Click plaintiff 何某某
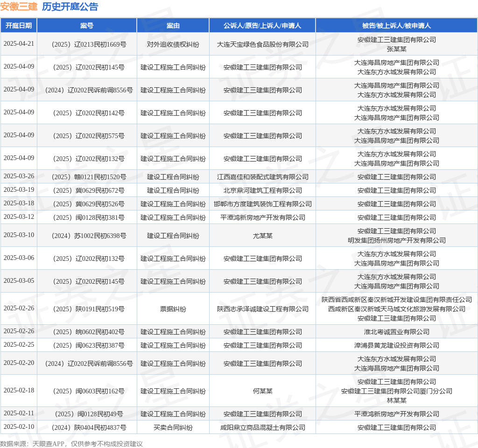This screenshot has height=448, width=478. tap(262, 391)
